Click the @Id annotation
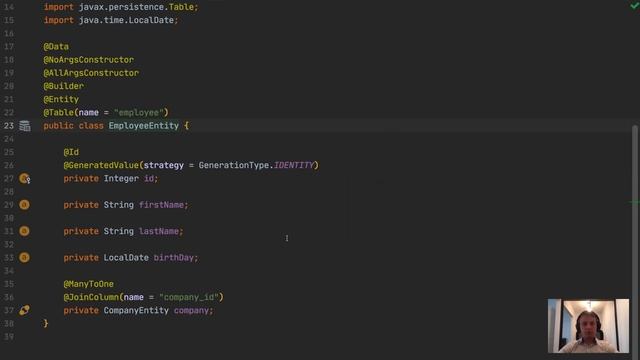The height and width of the screenshot is (360, 640). click(71, 152)
